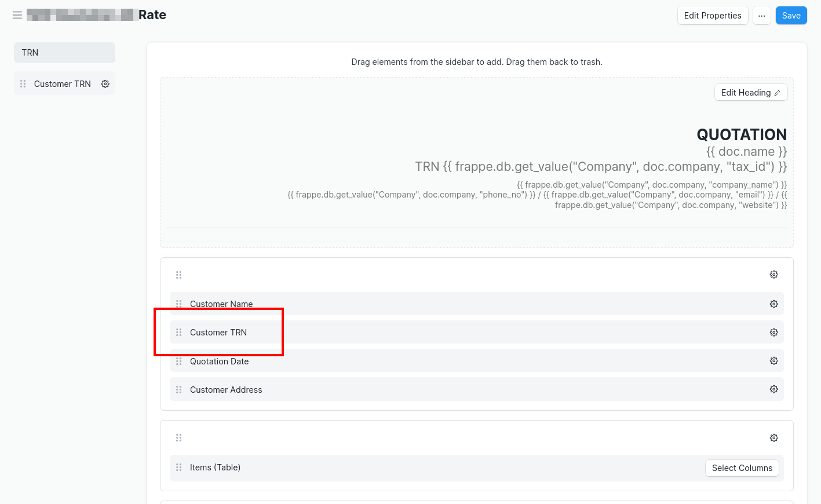
Task: Select TRN in the sidebar
Action: (x=64, y=52)
